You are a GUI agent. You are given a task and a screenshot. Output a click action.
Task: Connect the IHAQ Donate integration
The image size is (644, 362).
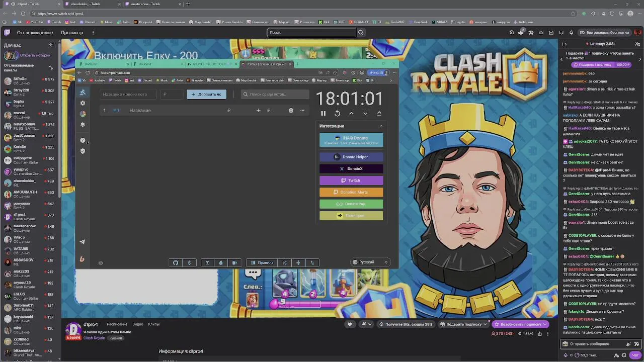point(351,140)
